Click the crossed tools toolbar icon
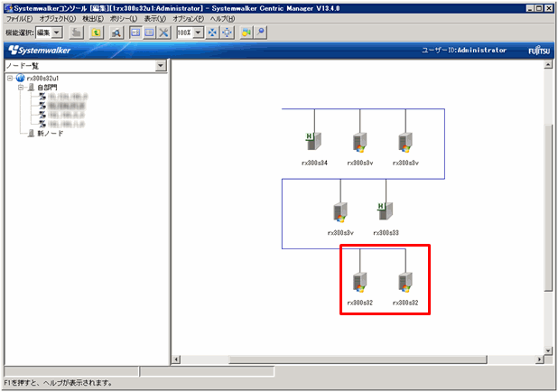This screenshot has width=558, height=392. pyautogui.click(x=164, y=33)
